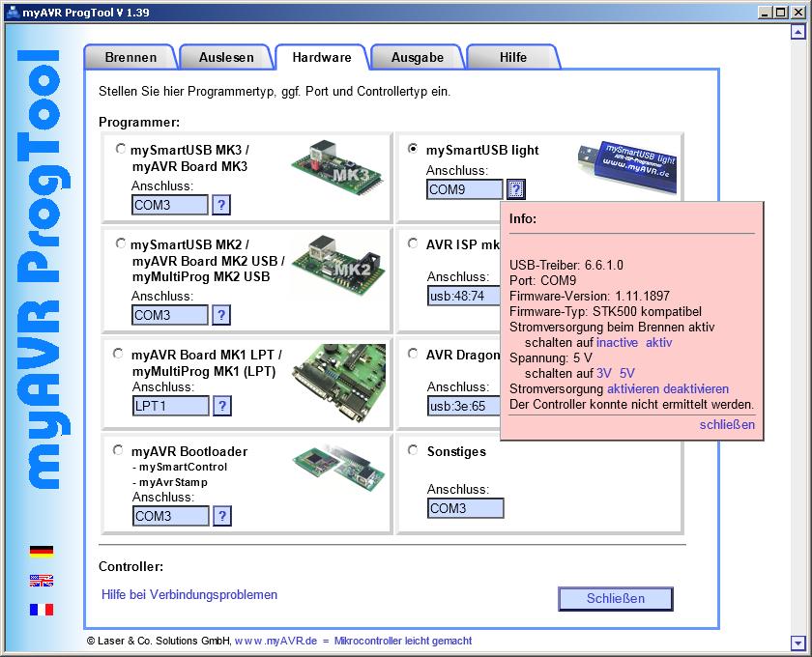Click COM3 field under mySmartUSB MK3

point(170,205)
